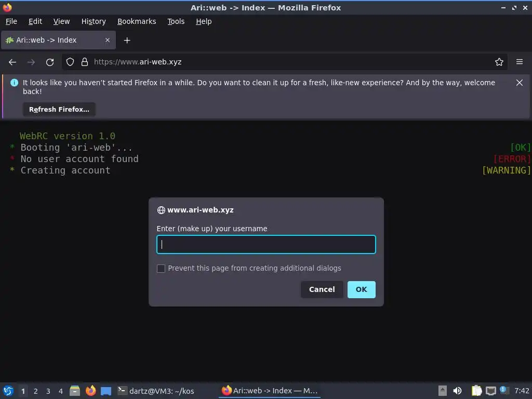This screenshot has width=532, height=399.
Task: Open the Help menu
Action: point(204,21)
